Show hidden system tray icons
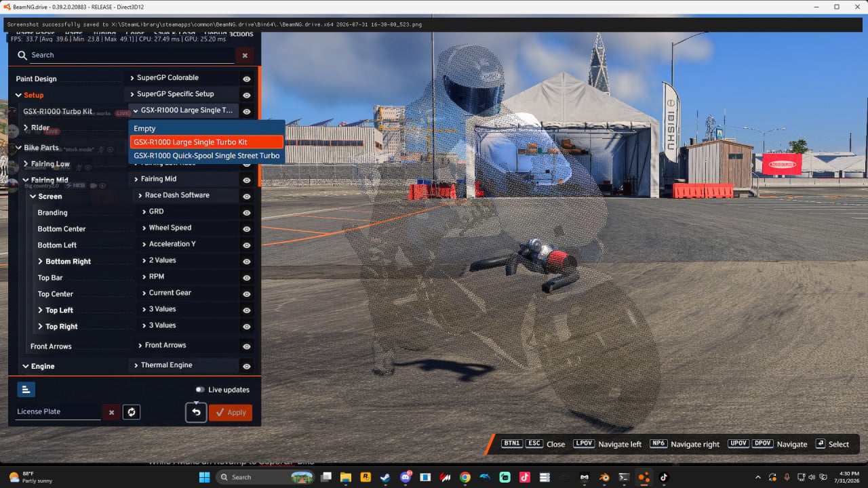Screen dimensions: 868x488 [x=757, y=477]
